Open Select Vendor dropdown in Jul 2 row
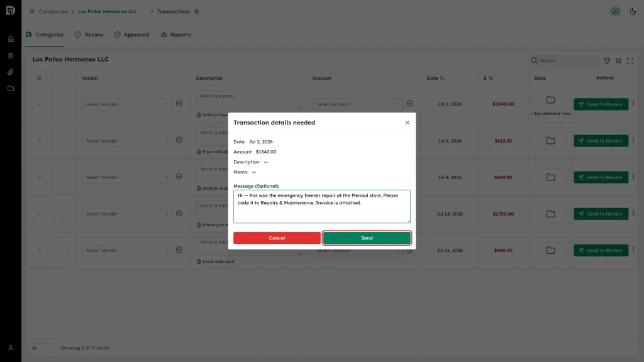The height and width of the screenshot is (362, 644). [127, 104]
